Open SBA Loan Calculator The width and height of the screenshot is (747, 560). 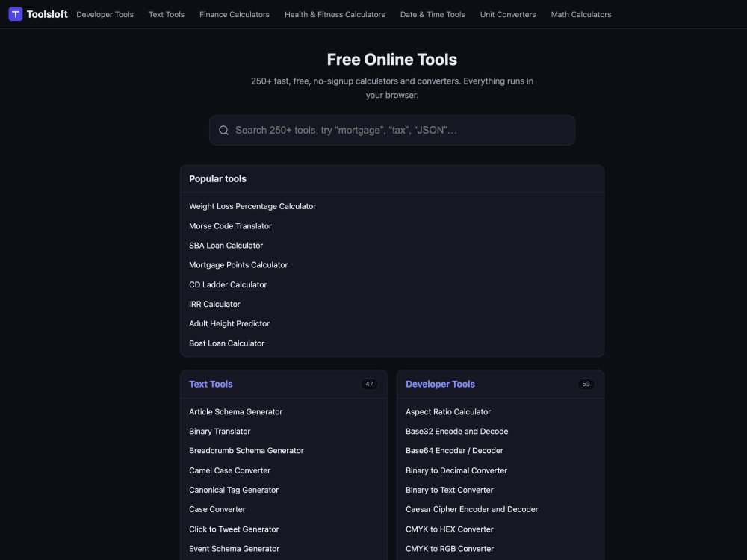point(226,246)
